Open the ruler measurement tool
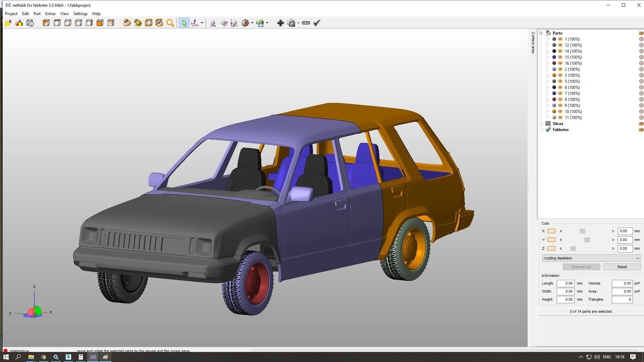Image resolution: width=644 pixels, height=362 pixels. point(306,23)
